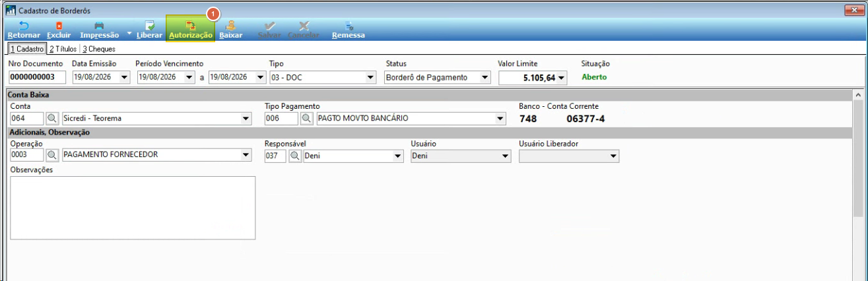
Task: Click the Tipo Pagamento search magnifier icon
Action: tap(306, 119)
